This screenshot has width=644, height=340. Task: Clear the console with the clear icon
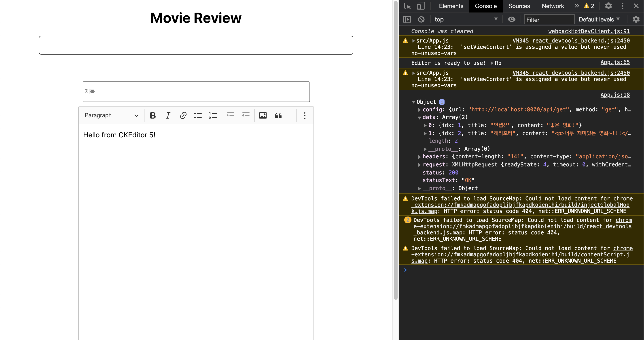point(421,19)
